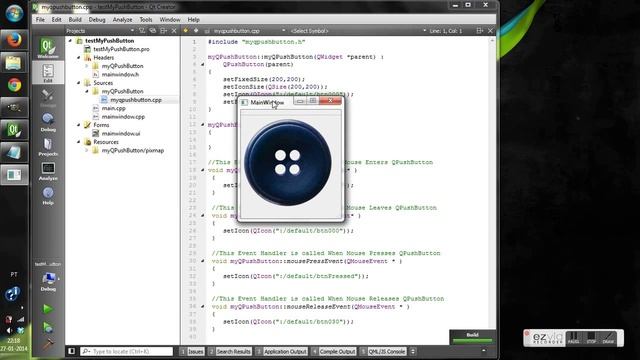The width and height of the screenshot is (640, 360).
Task: Select myqpushbutton.cpp in the project tree
Action: pos(136,100)
